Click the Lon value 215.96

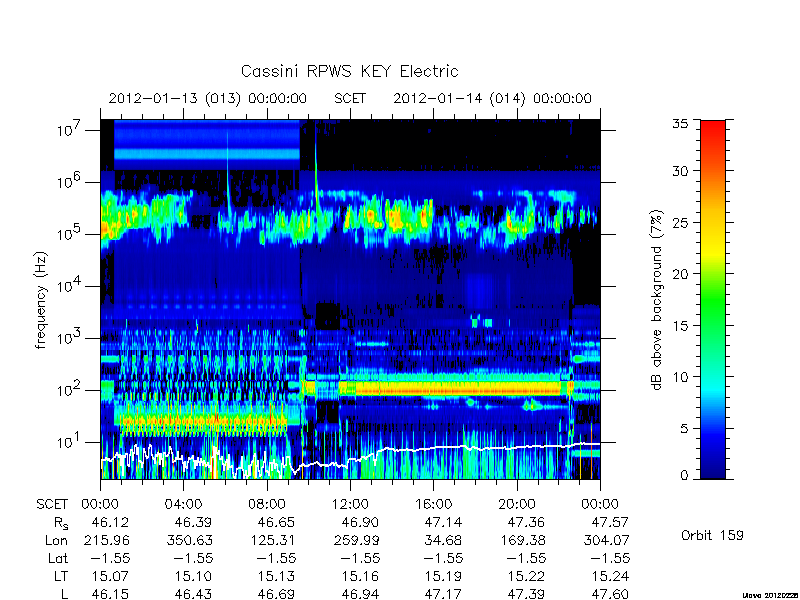[x=106, y=540]
